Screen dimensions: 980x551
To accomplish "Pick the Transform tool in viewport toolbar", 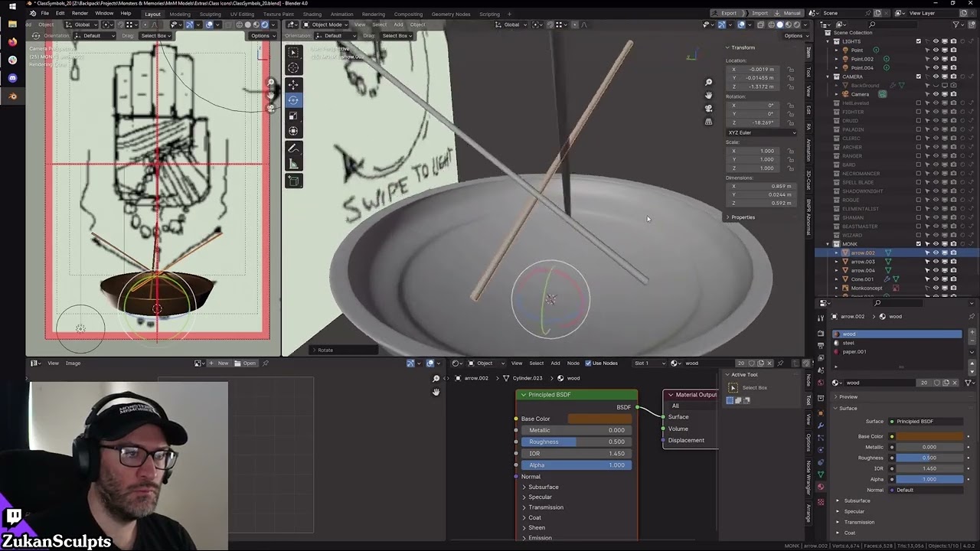I will pos(293,131).
